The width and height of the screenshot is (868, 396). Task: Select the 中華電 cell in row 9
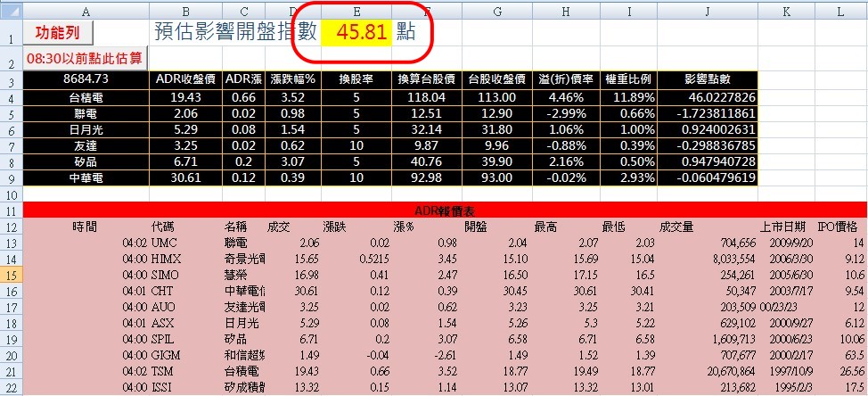86,178
